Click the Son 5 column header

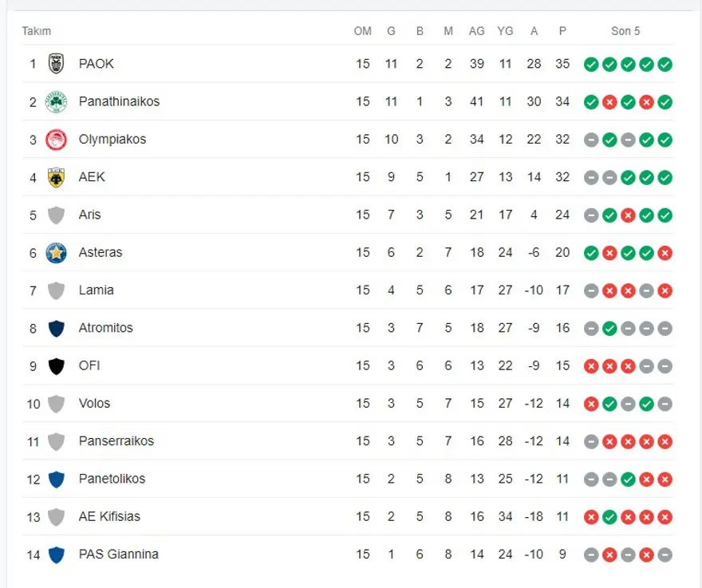(x=625, y=31)
